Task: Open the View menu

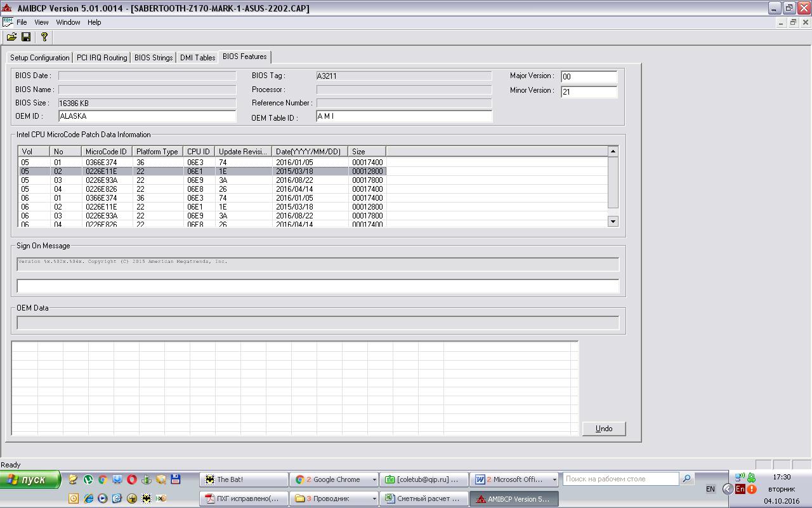Action: (41, 22)
